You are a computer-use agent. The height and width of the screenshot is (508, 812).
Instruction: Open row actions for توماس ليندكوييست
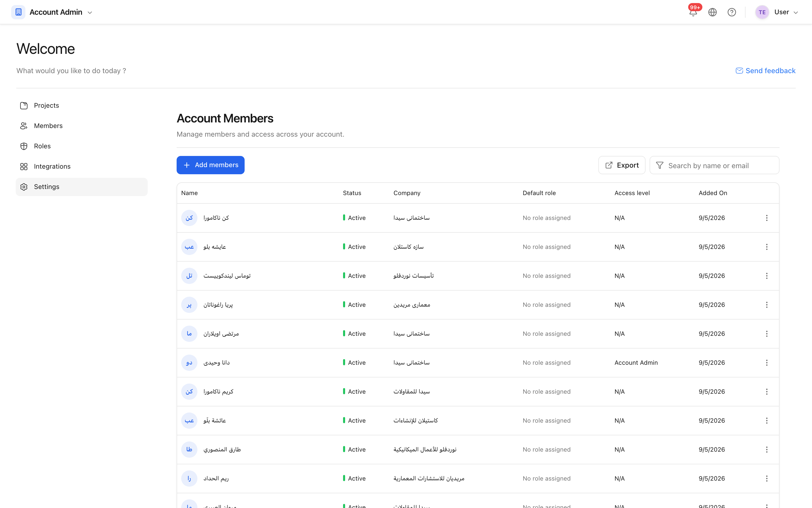[x=767, y=276]
